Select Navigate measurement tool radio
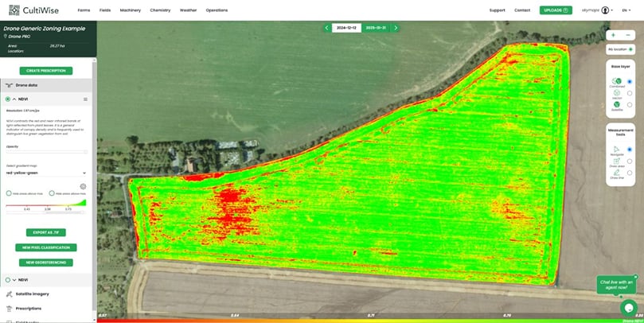This screenshot has width=644, height=323. (x=630, y=150)
